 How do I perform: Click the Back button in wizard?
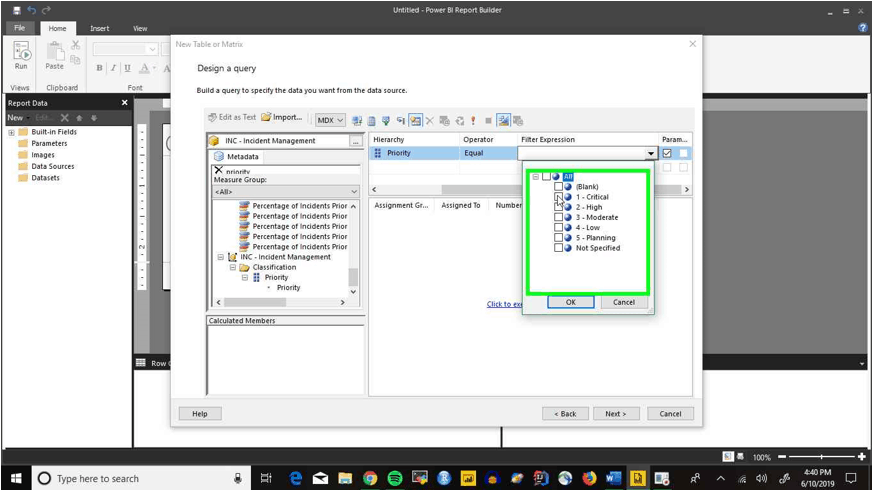click(565, 414)
